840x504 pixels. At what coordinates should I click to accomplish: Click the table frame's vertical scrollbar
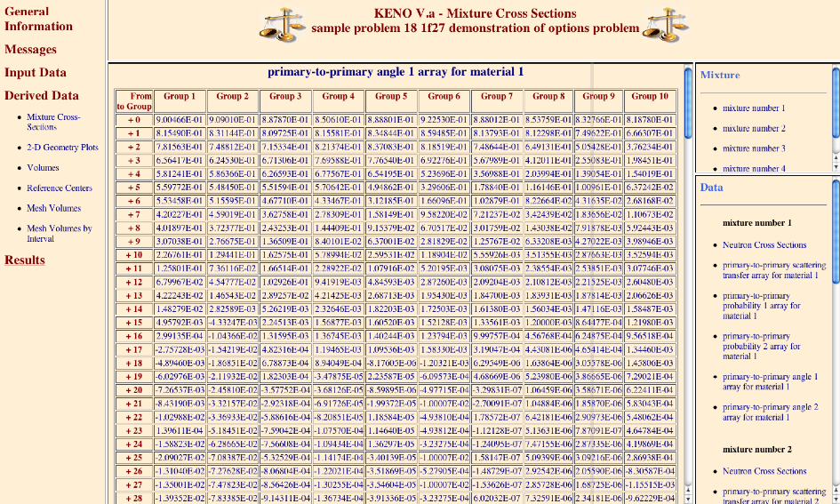[687, 267]
